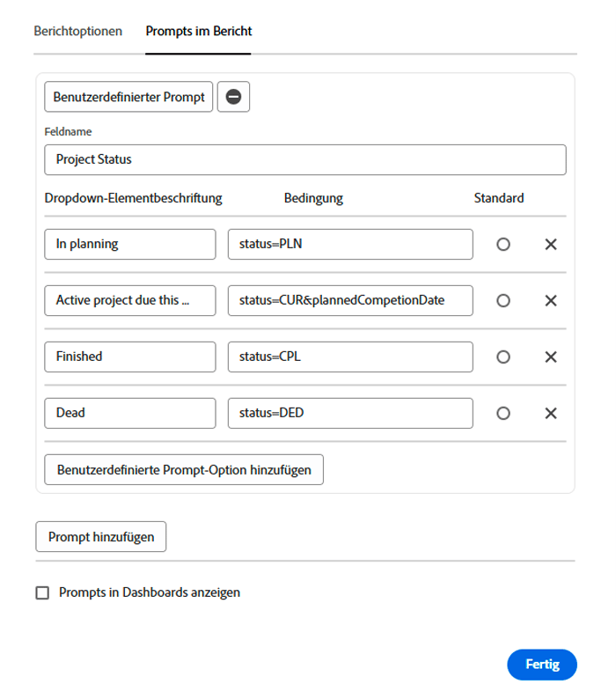Open the 'Benutzerdefinierter Prompt' dropdown

[x=128, y=97]
